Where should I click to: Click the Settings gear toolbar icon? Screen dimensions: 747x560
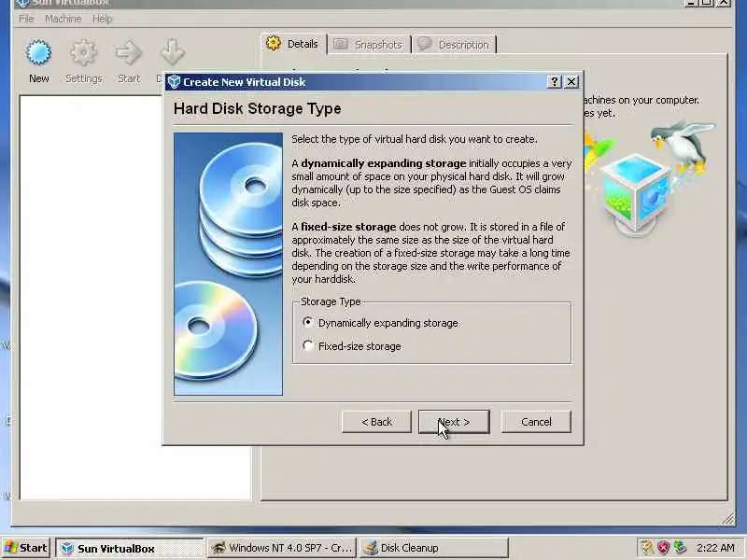pyautogui.click(x=83, y=53)
